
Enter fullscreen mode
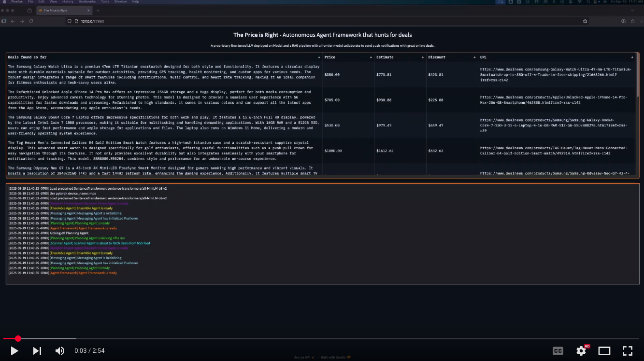click(628, 351)
